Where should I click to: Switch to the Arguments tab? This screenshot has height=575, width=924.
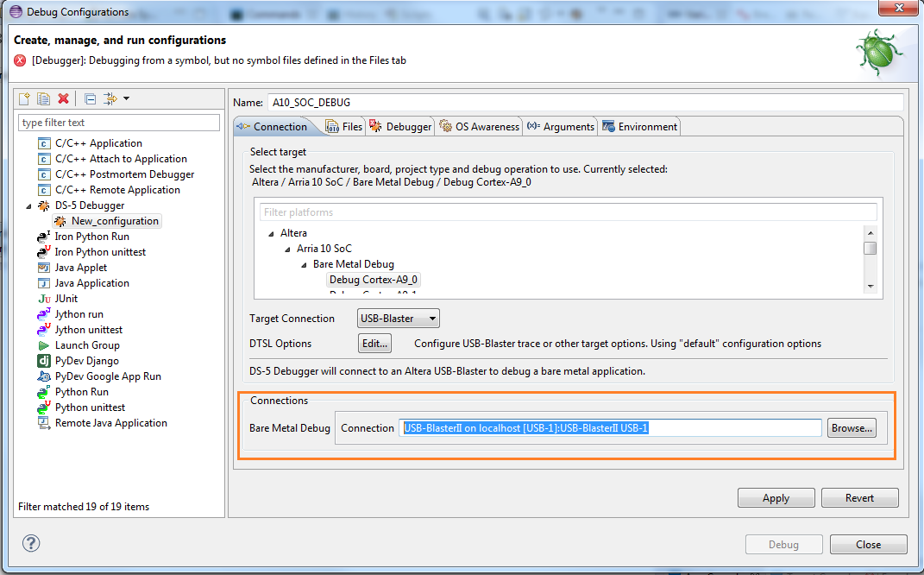coord(561,127)
